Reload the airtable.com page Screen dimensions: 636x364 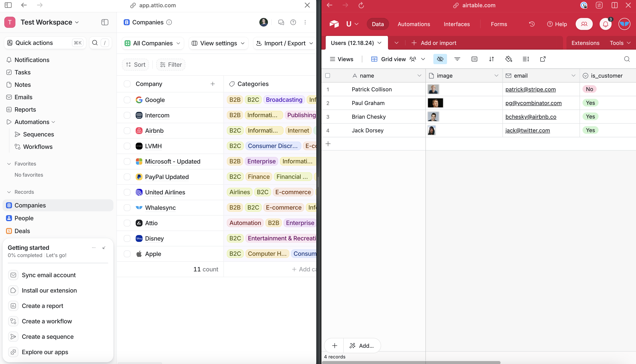[361, 5]
